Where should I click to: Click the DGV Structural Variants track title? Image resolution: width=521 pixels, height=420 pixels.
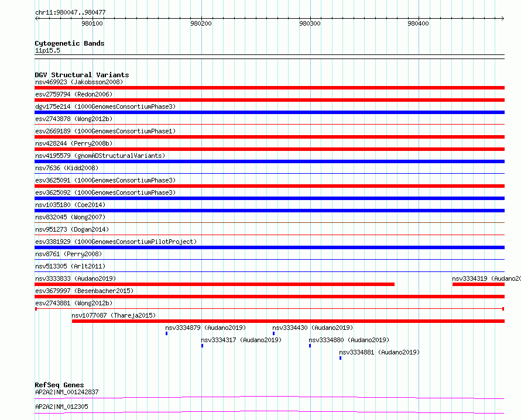point(82,75)
